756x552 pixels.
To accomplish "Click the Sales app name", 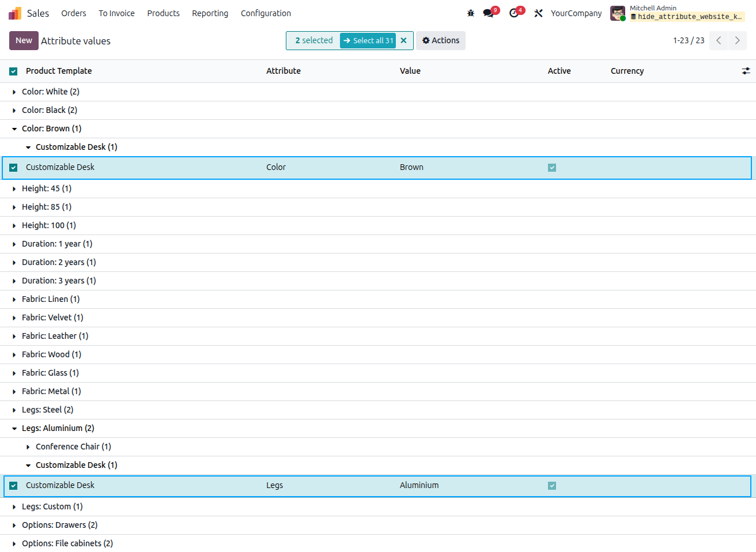I will pyautogui.click(x=38, y=13).
